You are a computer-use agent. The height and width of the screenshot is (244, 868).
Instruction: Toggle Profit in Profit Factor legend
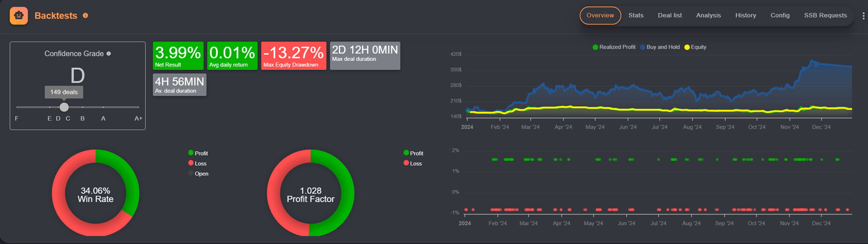click(413, 153)
